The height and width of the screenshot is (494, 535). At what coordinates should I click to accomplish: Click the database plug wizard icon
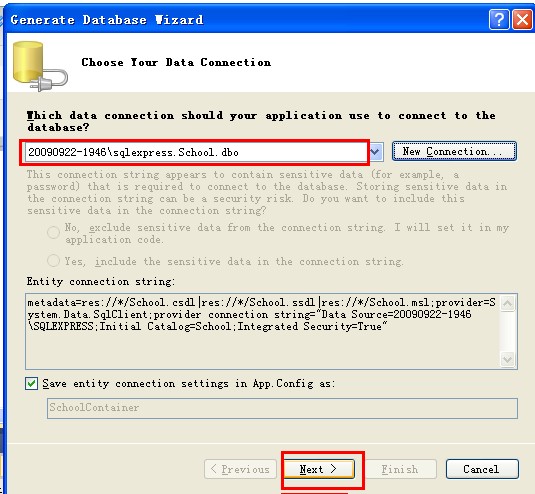40,67
